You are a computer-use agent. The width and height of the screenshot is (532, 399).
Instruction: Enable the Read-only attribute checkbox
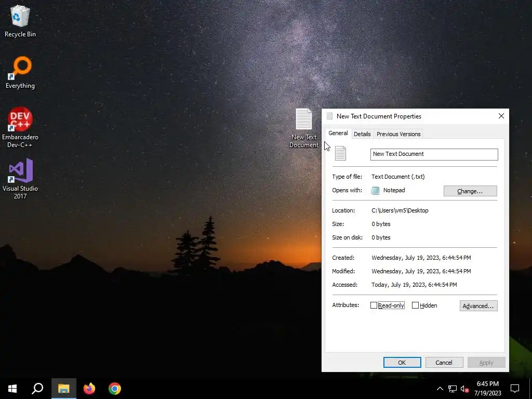click(374, 305)
